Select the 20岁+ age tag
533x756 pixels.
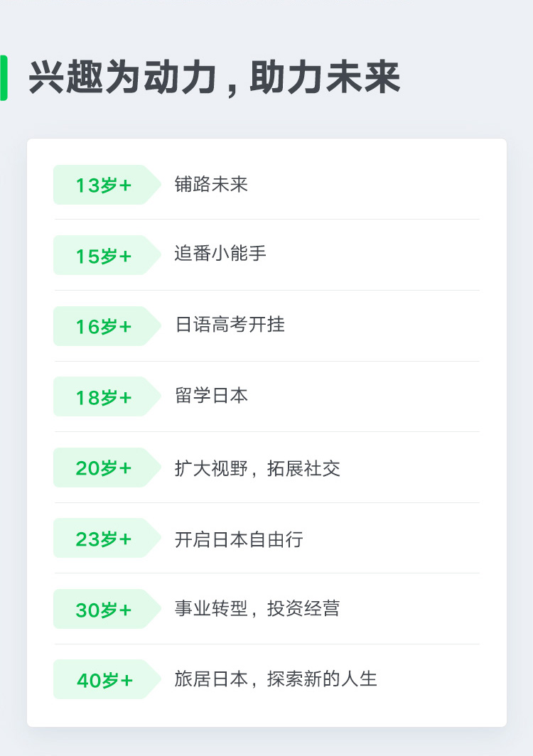click(107, 468)
